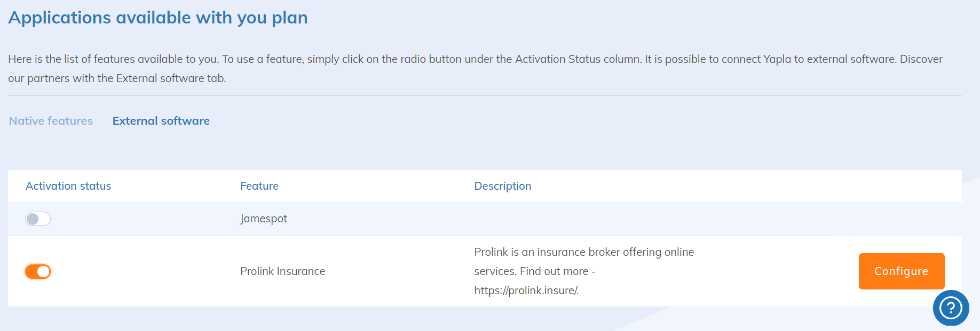Viewport: 980px width, 331px height.
Task: Enable the Jamespot activation toggle
Action: click(x=38, y=219)
